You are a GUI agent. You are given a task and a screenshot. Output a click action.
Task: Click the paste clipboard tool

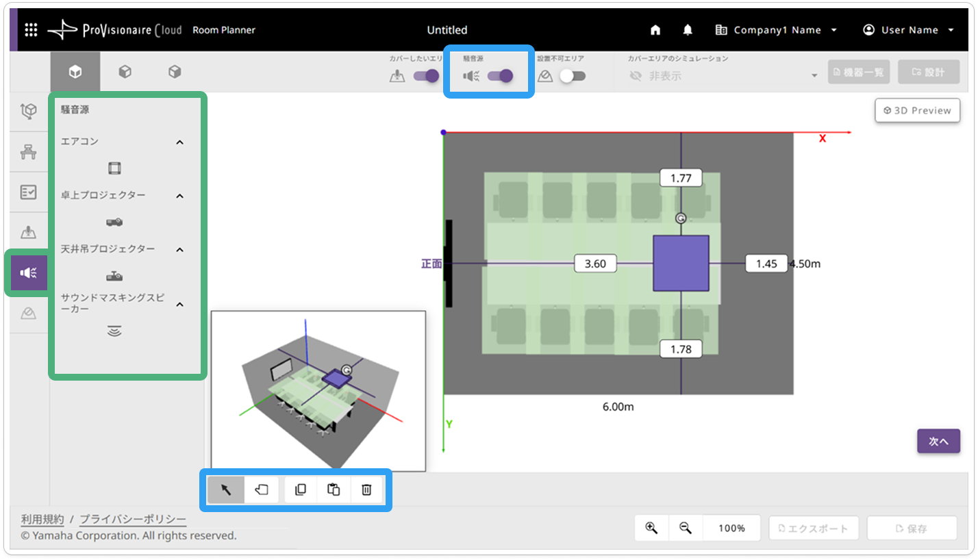[x=334, y=489]
